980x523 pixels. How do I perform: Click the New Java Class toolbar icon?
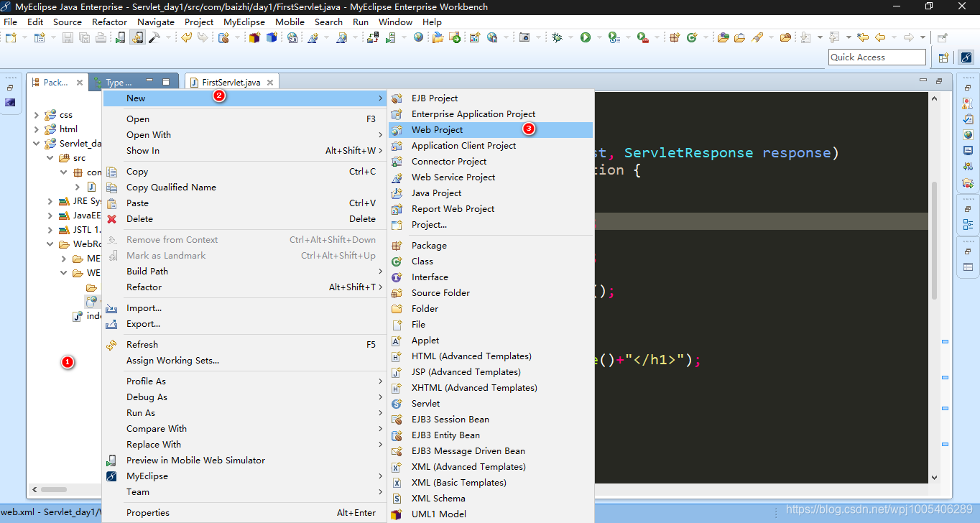[x=691, y=37]
